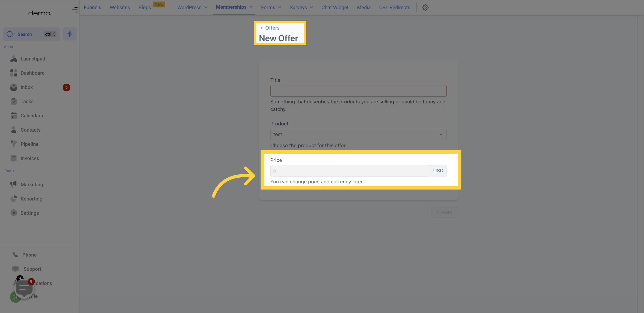Image resolution: width=644 pixels, height=313 pixels.
Task: Click the Surveys tab
Action: [x=298, y=7]
